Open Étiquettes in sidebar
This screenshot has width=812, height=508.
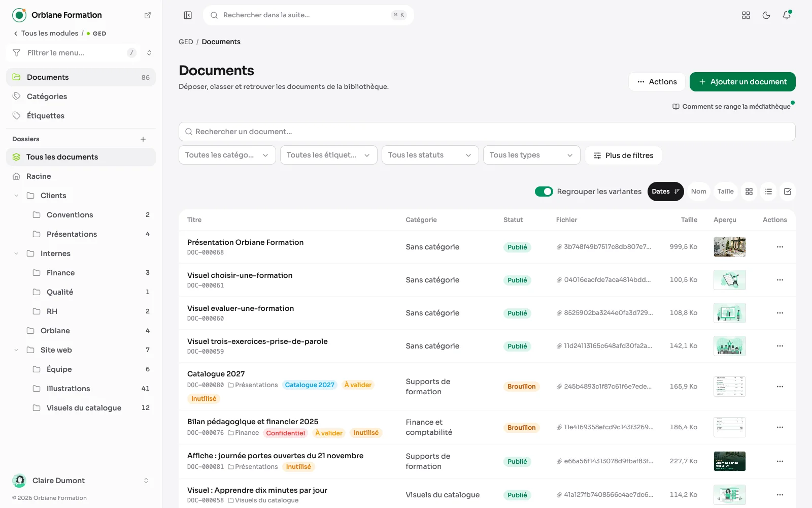tap(81, 116)
